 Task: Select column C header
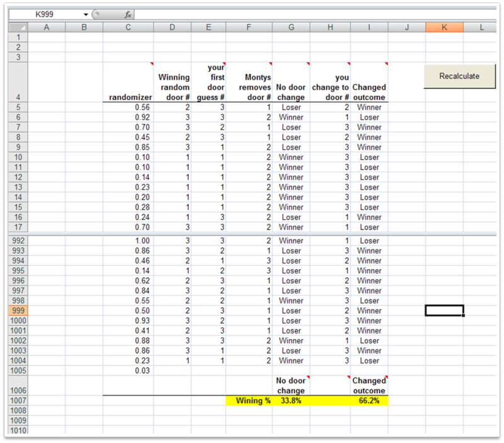pyautogui.click(x=129, y=27)
